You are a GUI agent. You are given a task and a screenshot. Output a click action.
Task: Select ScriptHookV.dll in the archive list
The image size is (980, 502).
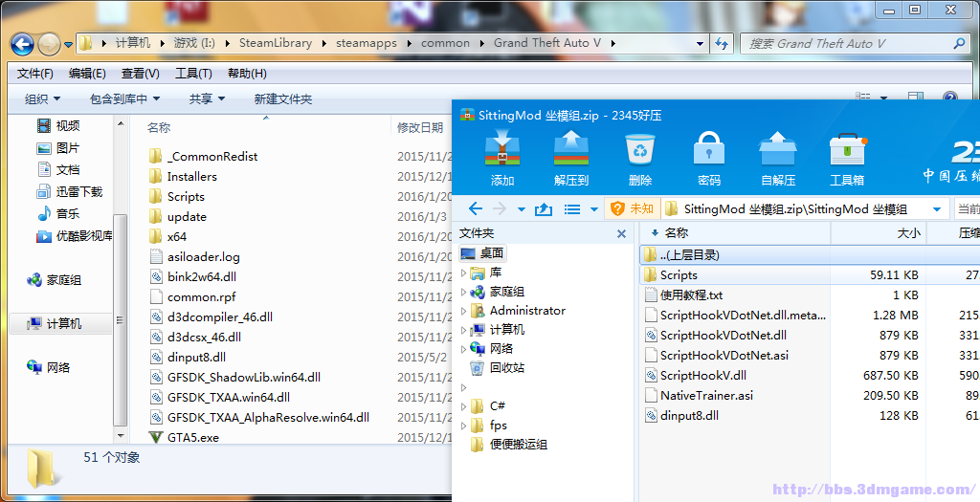(x=695, y=375)
